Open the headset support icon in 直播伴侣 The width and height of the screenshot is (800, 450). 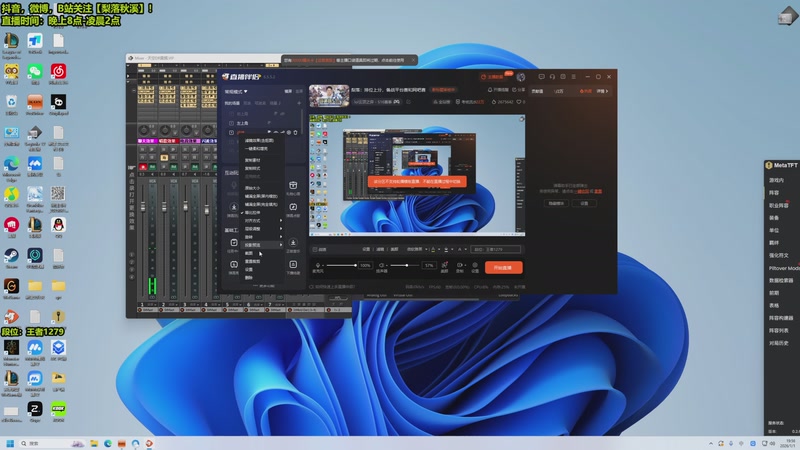pyautogui.click(x=552, y=77)
